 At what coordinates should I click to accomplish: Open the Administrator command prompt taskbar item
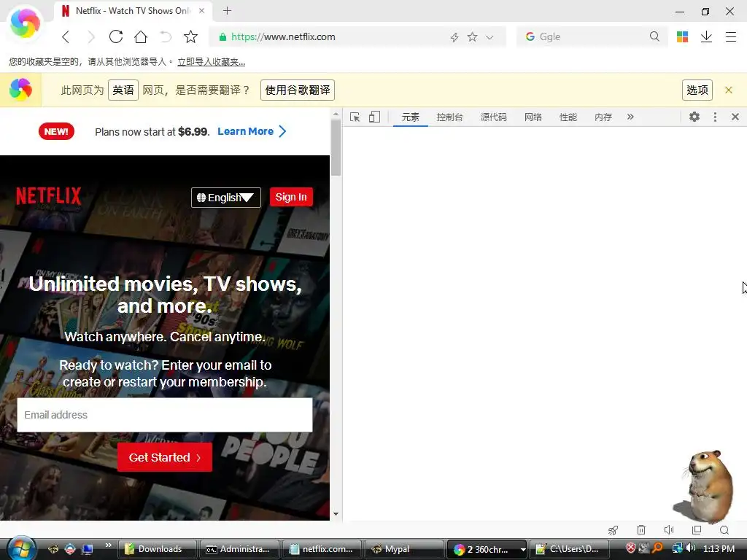[x=239, y=549]
